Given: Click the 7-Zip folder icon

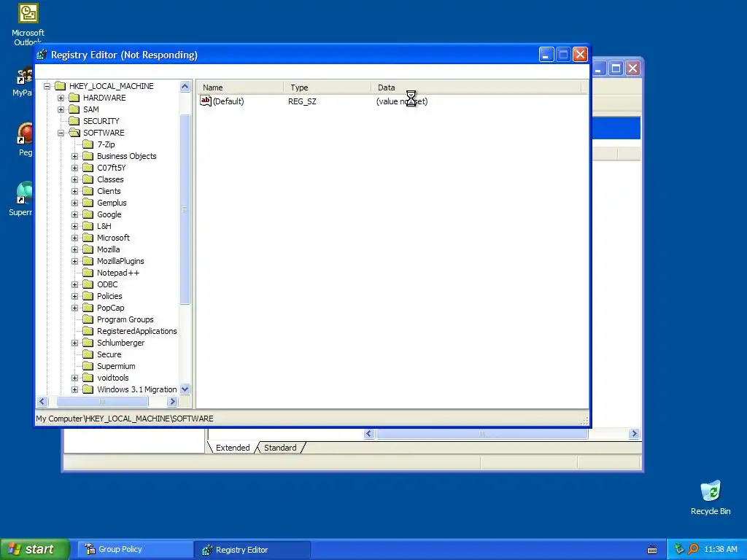Looking at the screenshot, I should click(x=88, y=144).
